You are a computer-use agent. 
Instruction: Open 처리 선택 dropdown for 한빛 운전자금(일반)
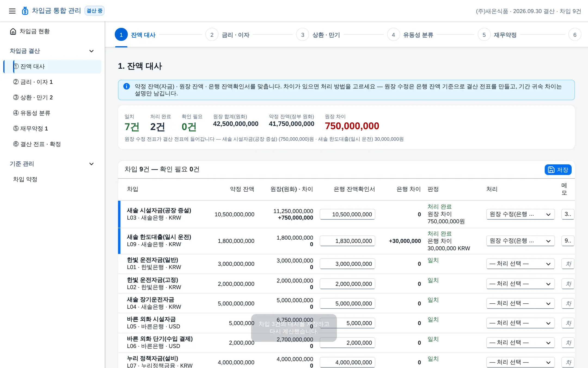point(520,264)
